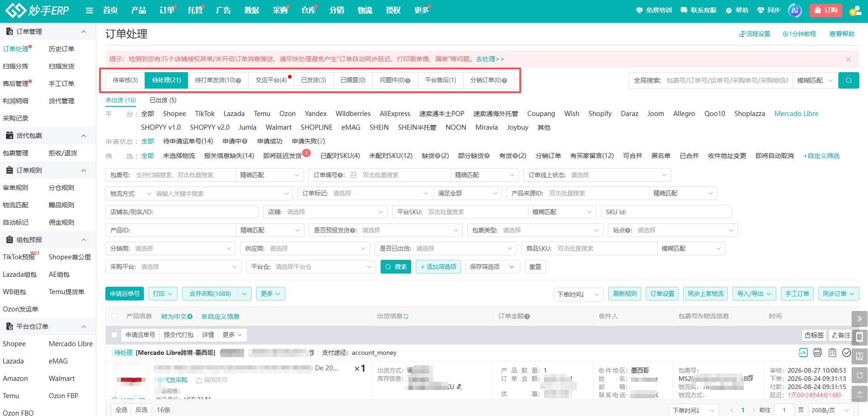The image size is (868, 416).
Task: Click the 刷新规则 button
Action: tap(625, 294)
